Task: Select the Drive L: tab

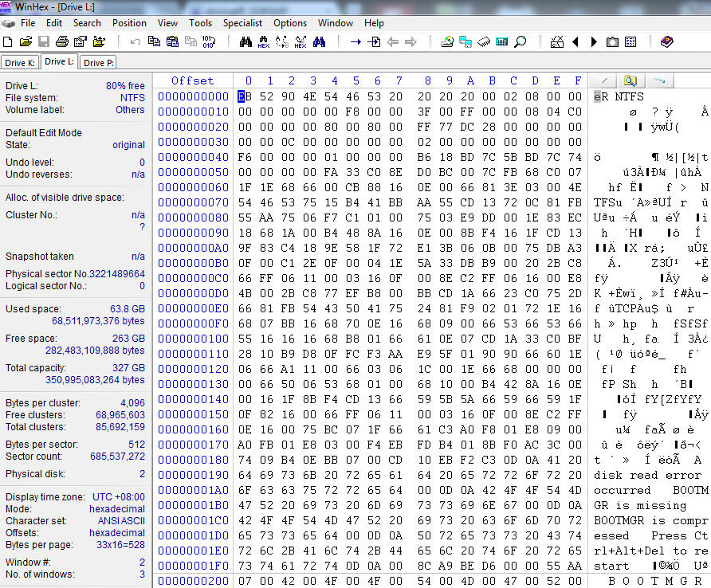Action: click(59, 61)
